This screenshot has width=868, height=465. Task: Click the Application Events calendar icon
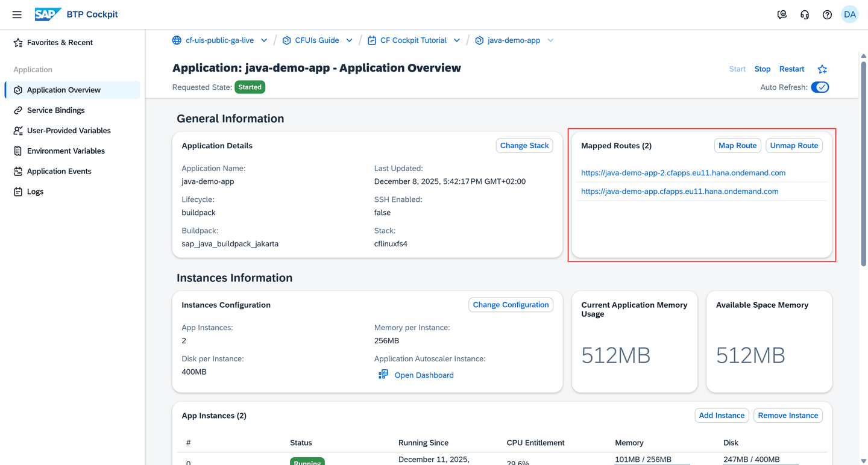pyautogui.click(x=18, y=171)
